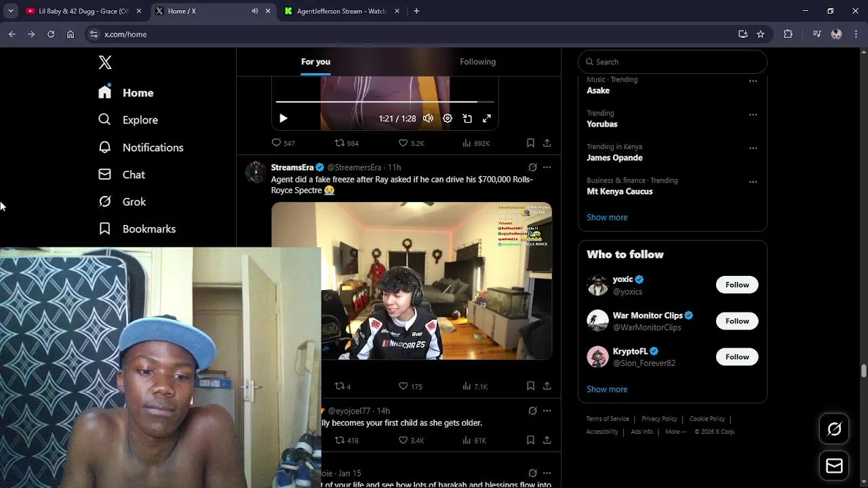Repost the post with 984 reposts
Screen dimensions: 868x488
click(x=347, y=143)
